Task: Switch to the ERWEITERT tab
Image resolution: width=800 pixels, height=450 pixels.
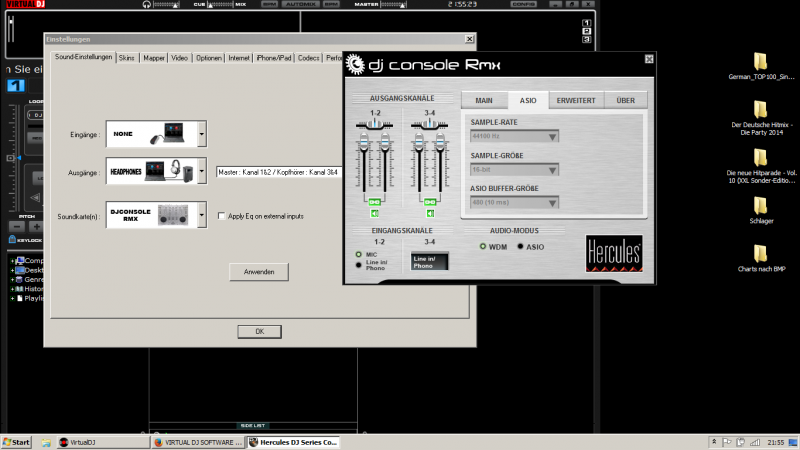Action: tap(576, 101)
